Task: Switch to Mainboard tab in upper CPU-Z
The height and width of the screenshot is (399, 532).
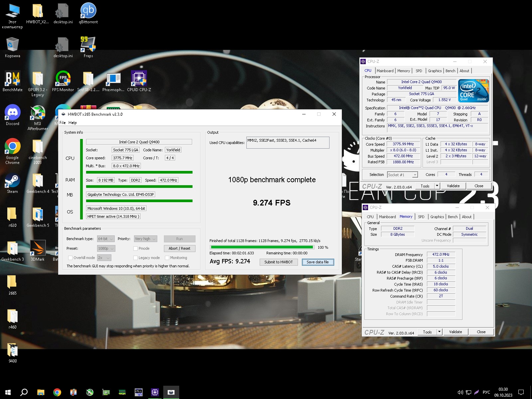Action: (385, 71)
